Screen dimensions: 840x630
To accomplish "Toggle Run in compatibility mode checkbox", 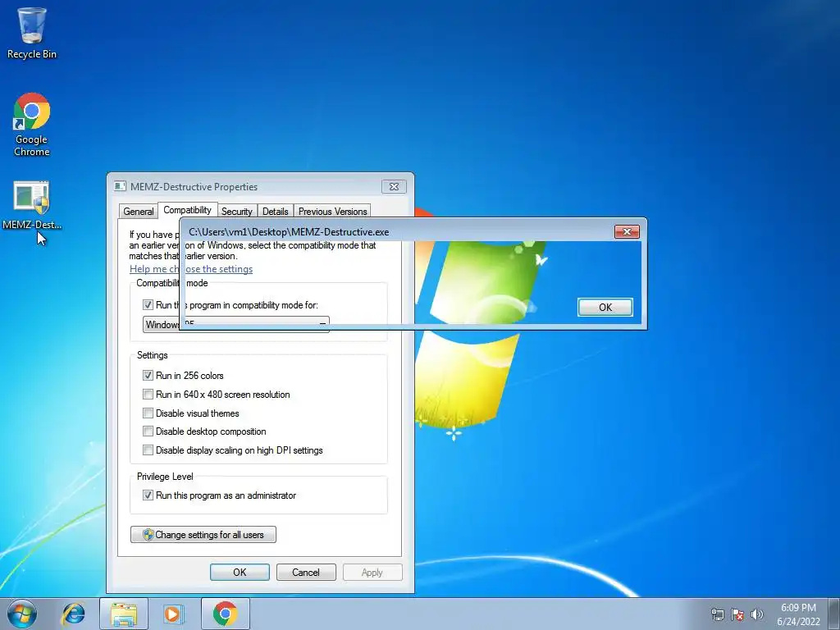I will pyautogui.click(x=148, y=305).
